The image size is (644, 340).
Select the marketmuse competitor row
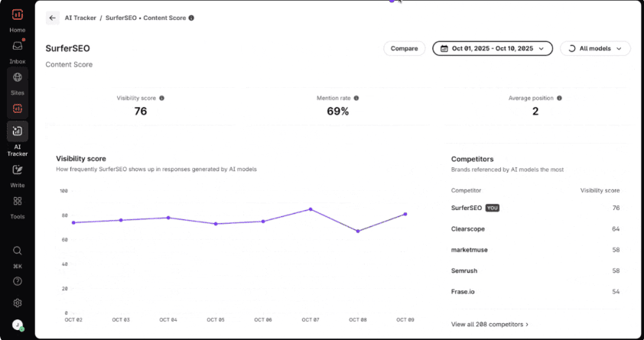535,250
